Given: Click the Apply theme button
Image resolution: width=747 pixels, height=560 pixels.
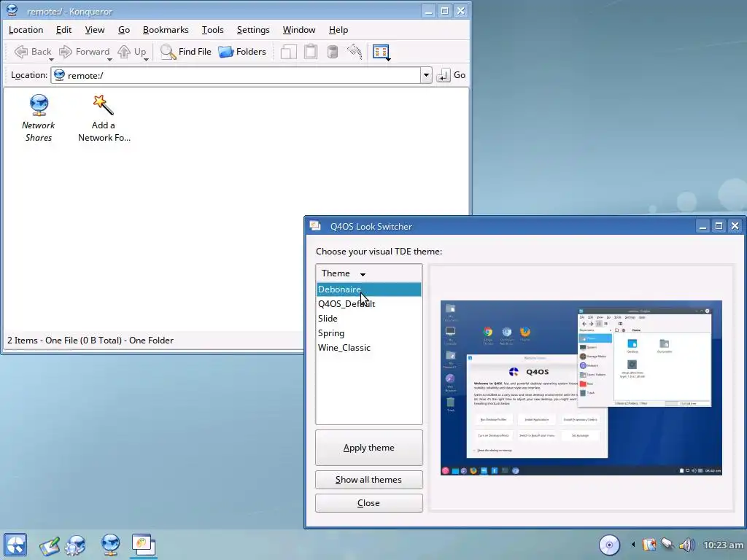Looking at the screenshot, I should click(x=368, y=448).
